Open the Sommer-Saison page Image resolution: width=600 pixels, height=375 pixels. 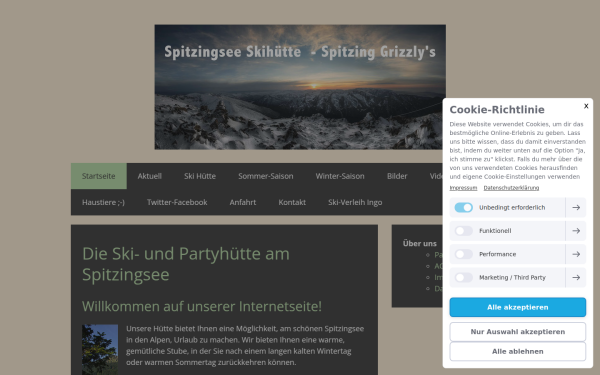[x=266, y=176]
